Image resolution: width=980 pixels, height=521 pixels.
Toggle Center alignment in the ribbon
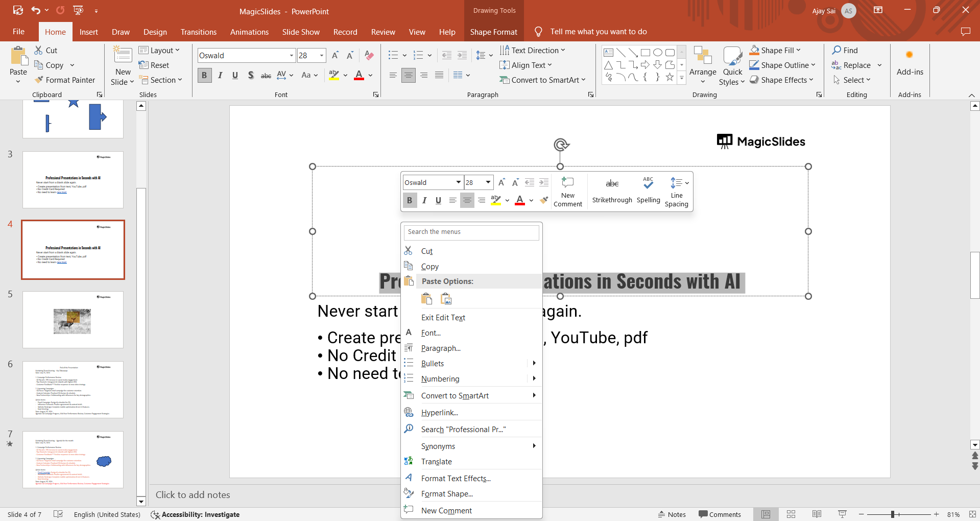[409, 76]
